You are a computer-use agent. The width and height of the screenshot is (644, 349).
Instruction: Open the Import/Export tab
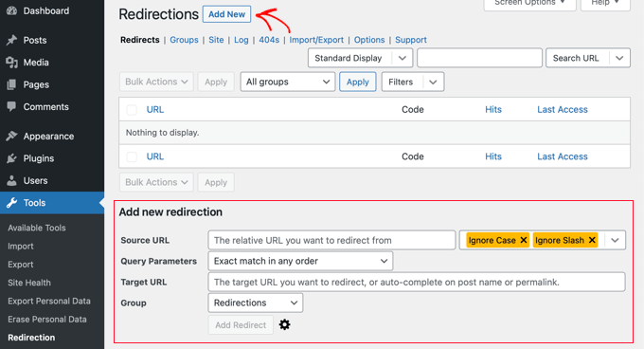point(316,40)
